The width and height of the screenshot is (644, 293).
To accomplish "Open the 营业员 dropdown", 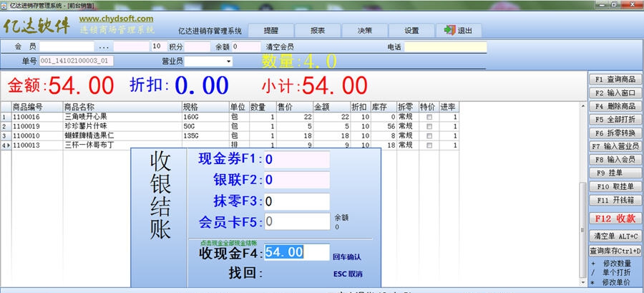I will click(228, 62).
